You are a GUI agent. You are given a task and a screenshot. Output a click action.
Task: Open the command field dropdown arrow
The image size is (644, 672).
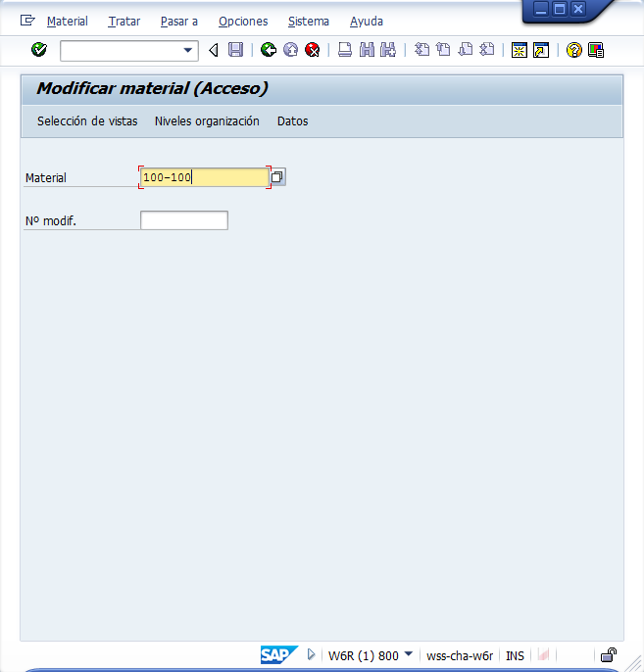coord(187,51)
